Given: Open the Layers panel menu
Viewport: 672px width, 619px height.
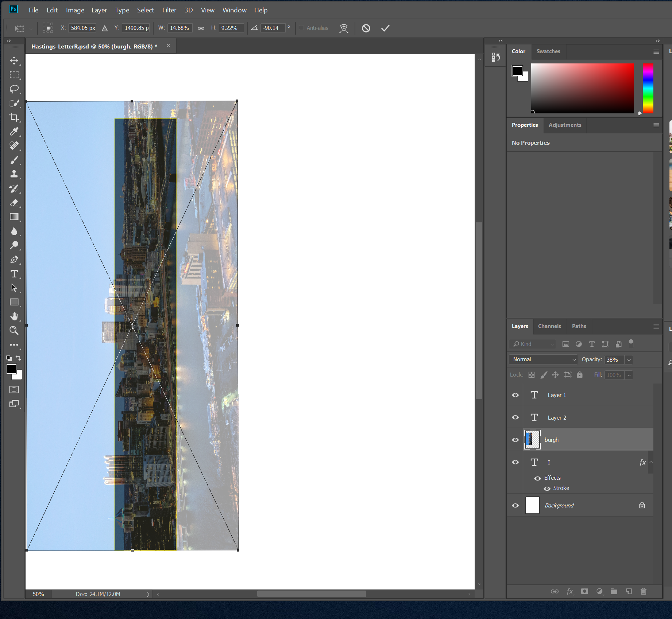Looking at the screenshot, I should click(x=656, y=327).
